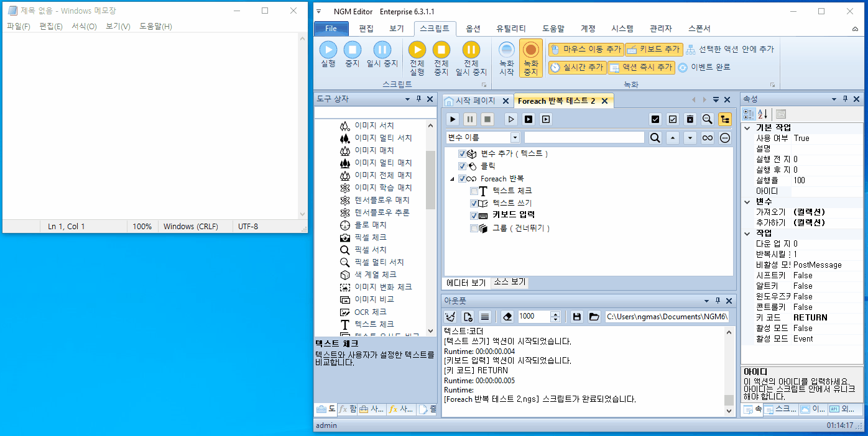Toggle the 키보드 추가 recording option
This screenshot has width=868, height=436.
(x=653, y=49)
